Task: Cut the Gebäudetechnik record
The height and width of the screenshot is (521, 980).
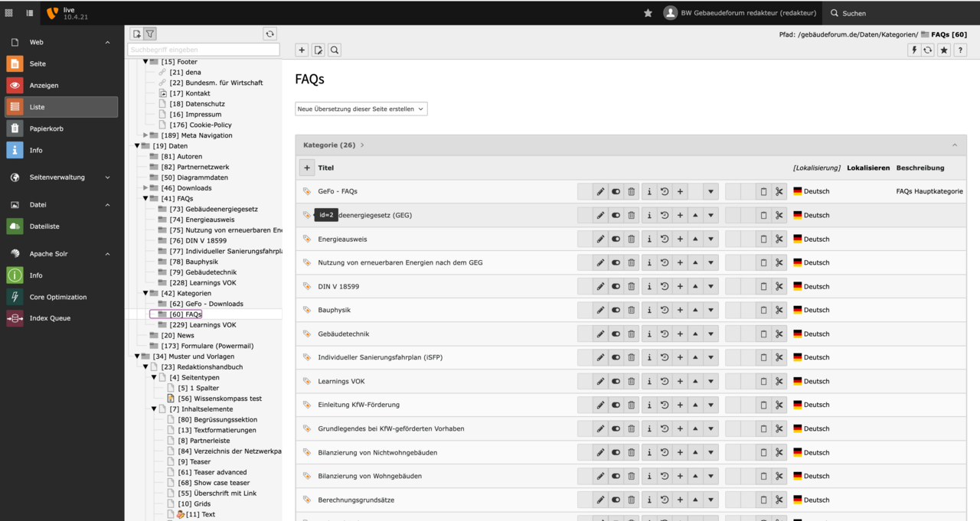Action: pyautogui.click(x=779, y=334)
